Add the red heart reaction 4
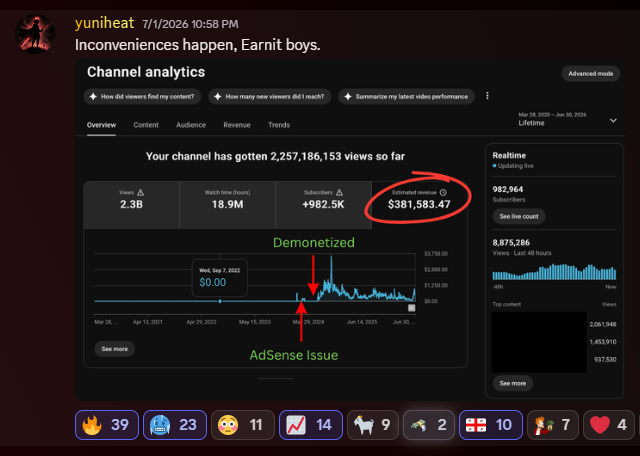640x456 pixels. pos(609,425)
